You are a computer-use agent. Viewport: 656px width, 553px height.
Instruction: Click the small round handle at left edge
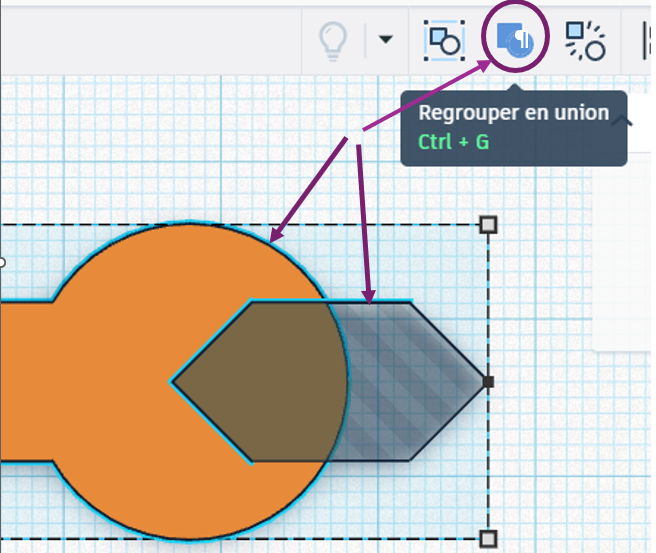2,263
